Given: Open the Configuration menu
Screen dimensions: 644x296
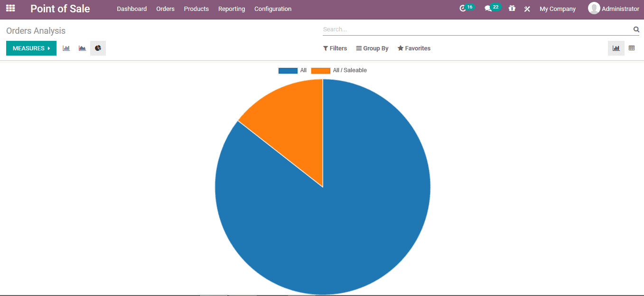Looking at the screenshot, I should coord(273,9).
